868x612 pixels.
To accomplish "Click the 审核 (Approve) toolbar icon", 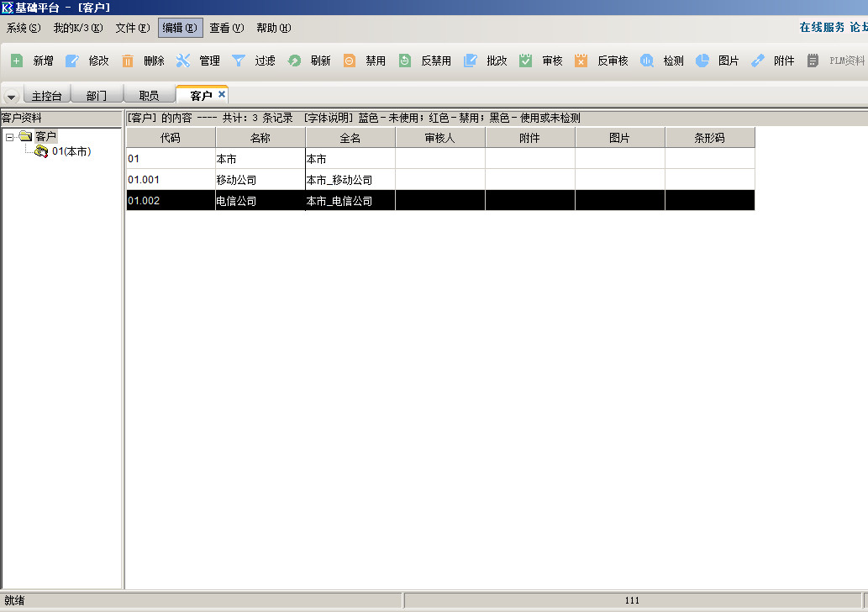I will 526,61.
